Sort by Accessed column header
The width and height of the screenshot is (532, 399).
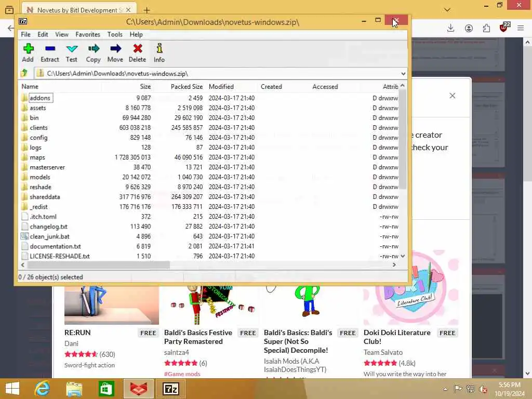325,87
